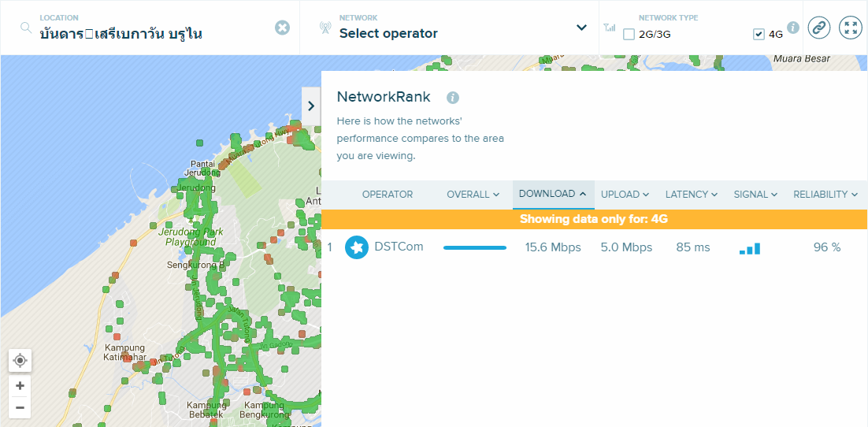The width and height of the screenshot is (868, 427).
Task: Sort by the Signal column
Action: pyautogui.click(x=755, y=195)
